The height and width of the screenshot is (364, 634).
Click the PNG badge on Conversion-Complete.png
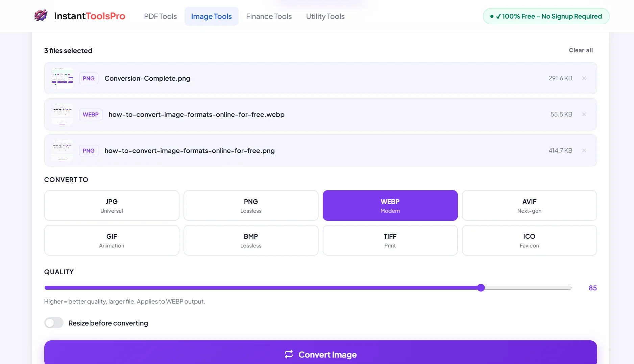(89, 78)
